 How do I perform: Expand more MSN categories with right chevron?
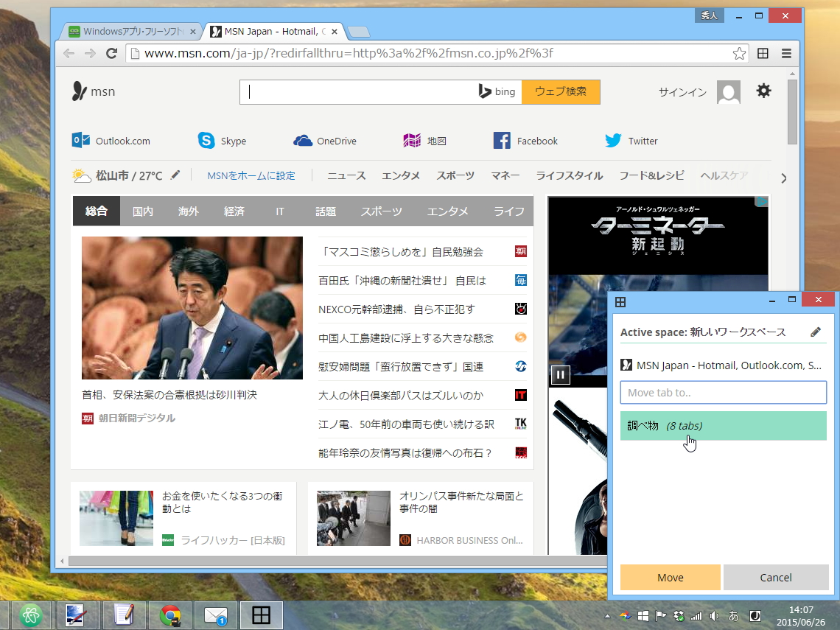783,178
